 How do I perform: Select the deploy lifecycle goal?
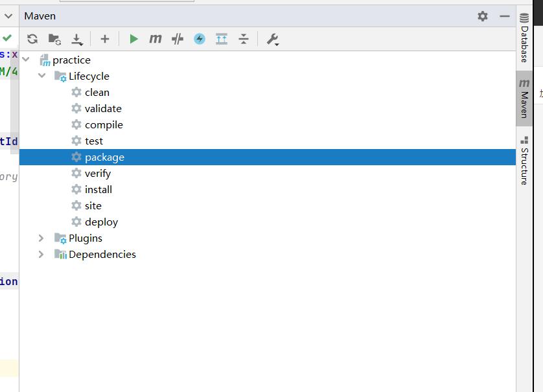coord(268,222)
